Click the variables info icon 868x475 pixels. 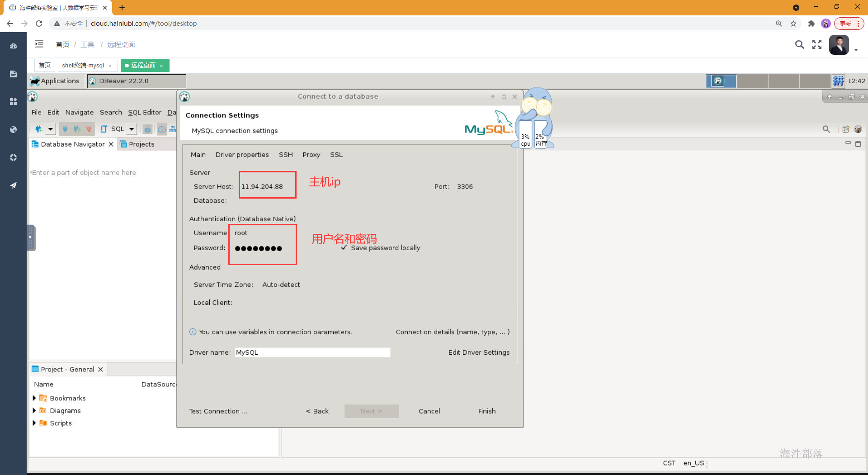[193, 332]
